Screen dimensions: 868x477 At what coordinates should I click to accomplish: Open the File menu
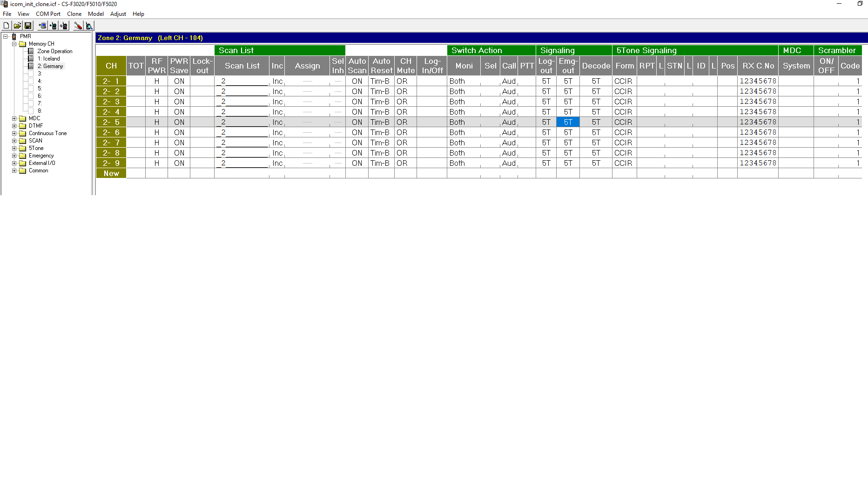(7, 14)
